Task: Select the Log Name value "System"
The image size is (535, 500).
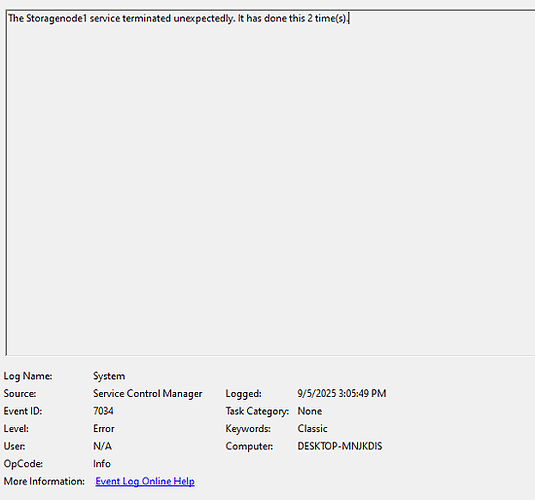Action: click(109, 376)
